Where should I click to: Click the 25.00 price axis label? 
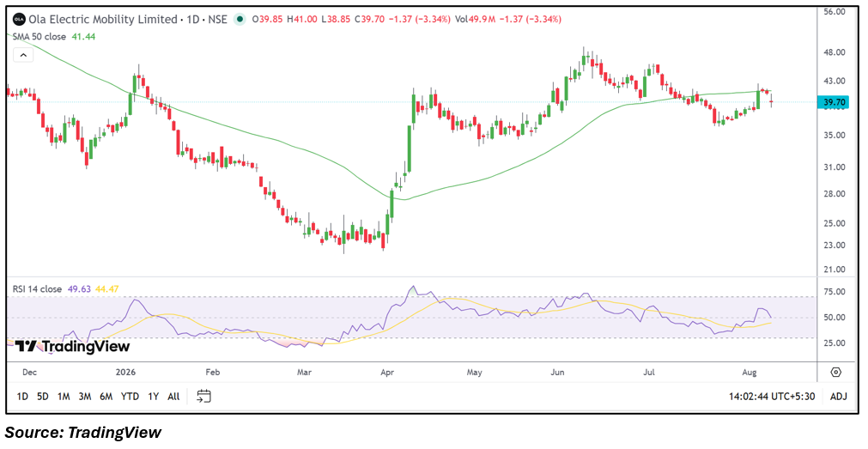click(x=833, y=224)
